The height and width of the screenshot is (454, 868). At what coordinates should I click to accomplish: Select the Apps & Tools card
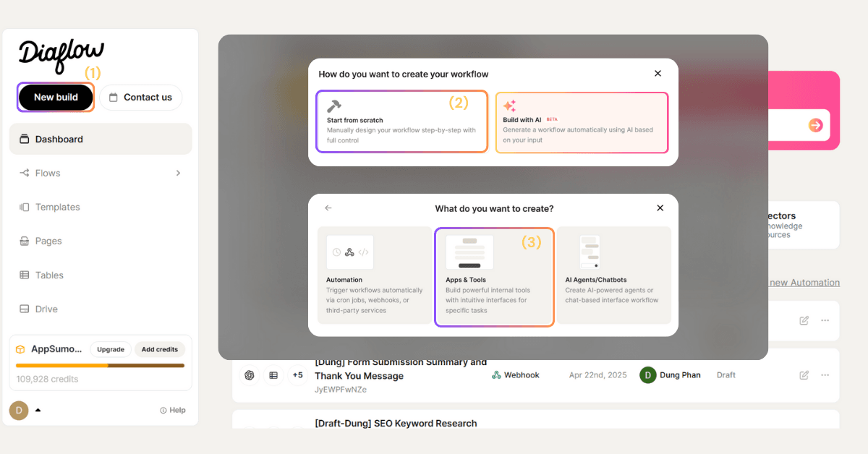click(495, 278)
